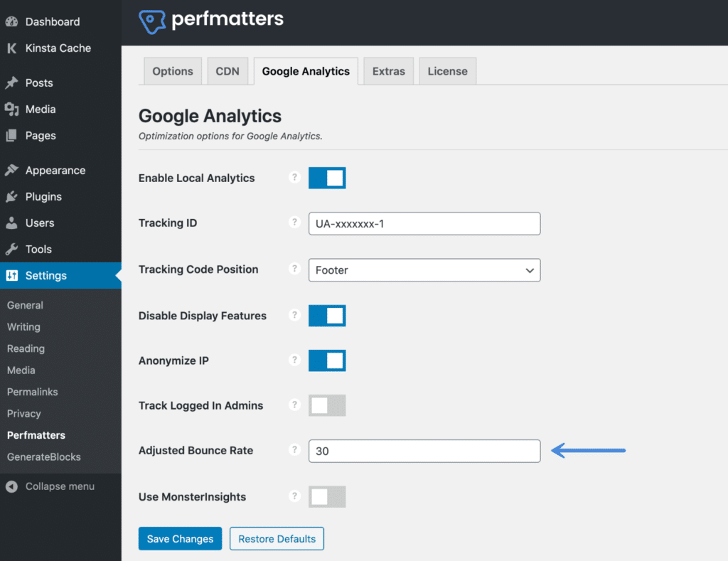
Task: Click Restore Defaults button
Action: [277, 539]
